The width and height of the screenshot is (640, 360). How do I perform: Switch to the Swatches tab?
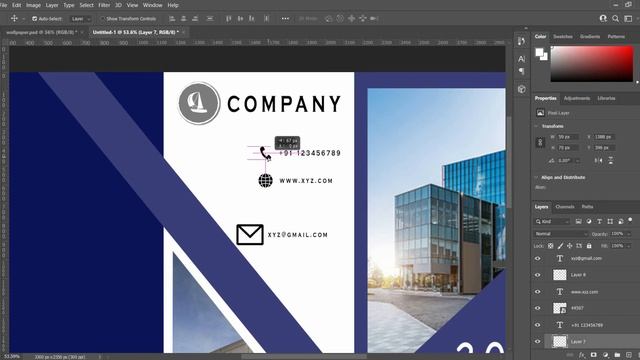pos(562,36)
